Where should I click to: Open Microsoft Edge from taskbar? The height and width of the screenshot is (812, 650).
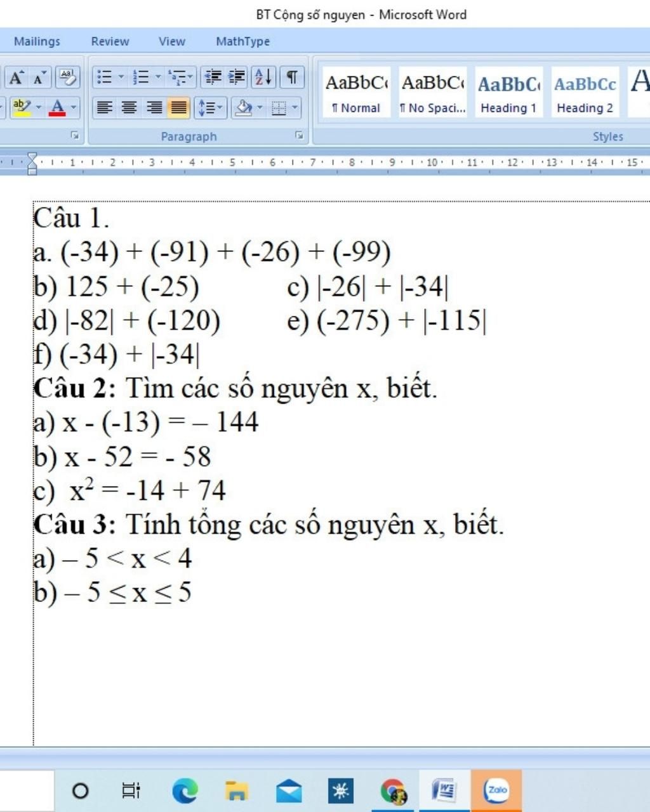click(185, 790)
